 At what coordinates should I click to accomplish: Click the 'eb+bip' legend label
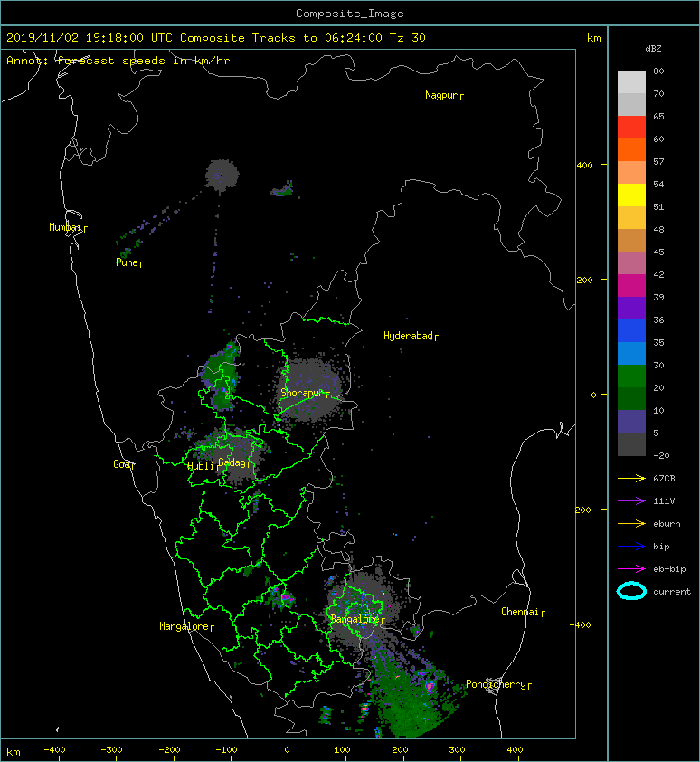[669, 569]
